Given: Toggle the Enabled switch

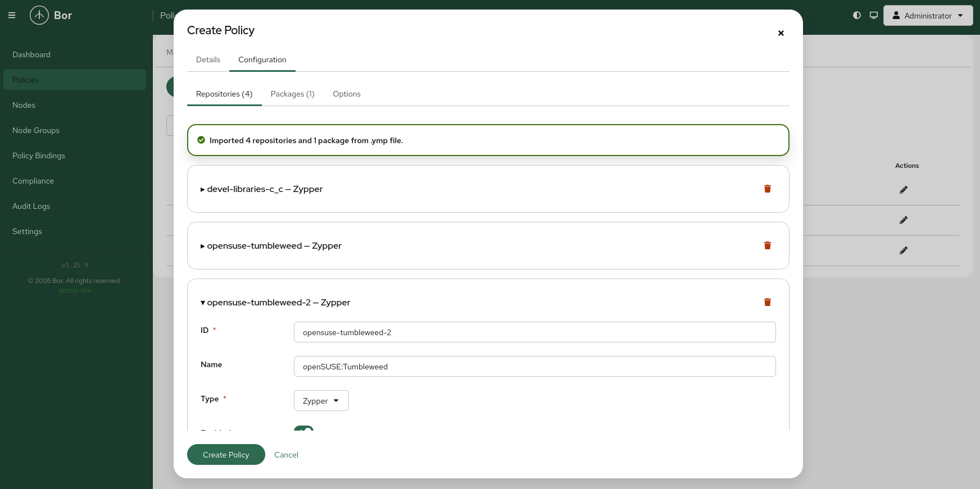Looking at the screenshot, I should pyautogui.click(x=303, y=429).
